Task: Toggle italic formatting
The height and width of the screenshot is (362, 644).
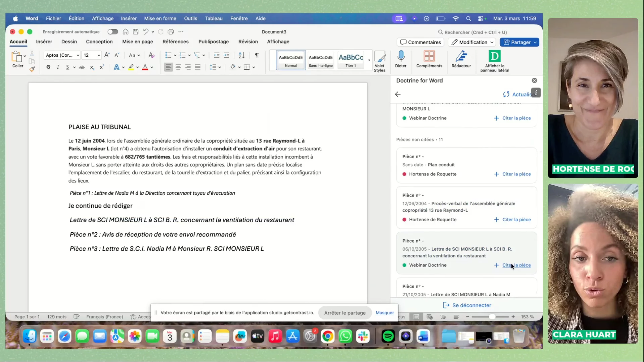Action: (58, 67)
